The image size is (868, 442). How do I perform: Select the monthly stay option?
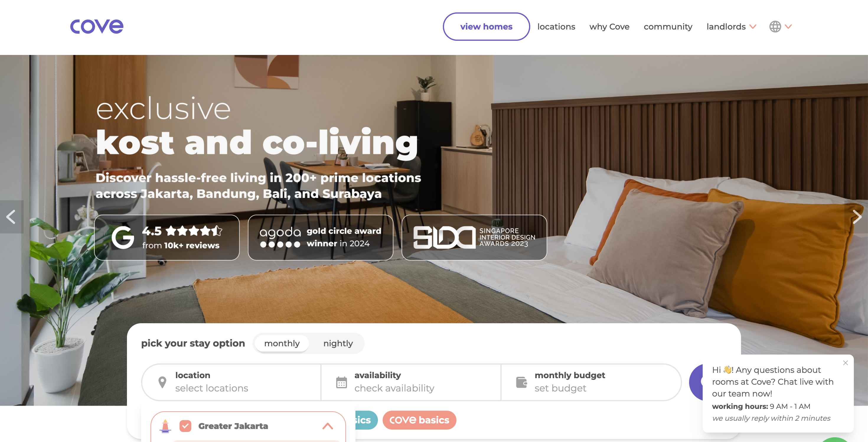point(282,343)
